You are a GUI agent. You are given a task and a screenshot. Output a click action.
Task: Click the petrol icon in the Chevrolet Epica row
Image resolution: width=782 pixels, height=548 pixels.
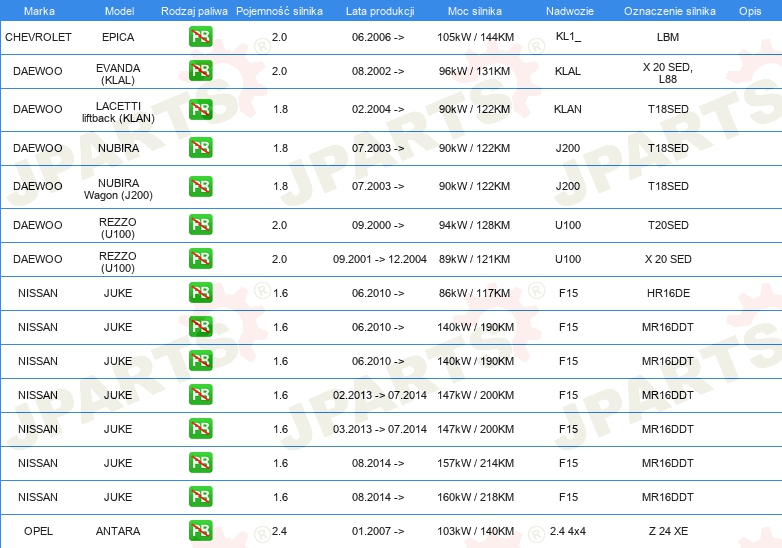coord(200,37)
